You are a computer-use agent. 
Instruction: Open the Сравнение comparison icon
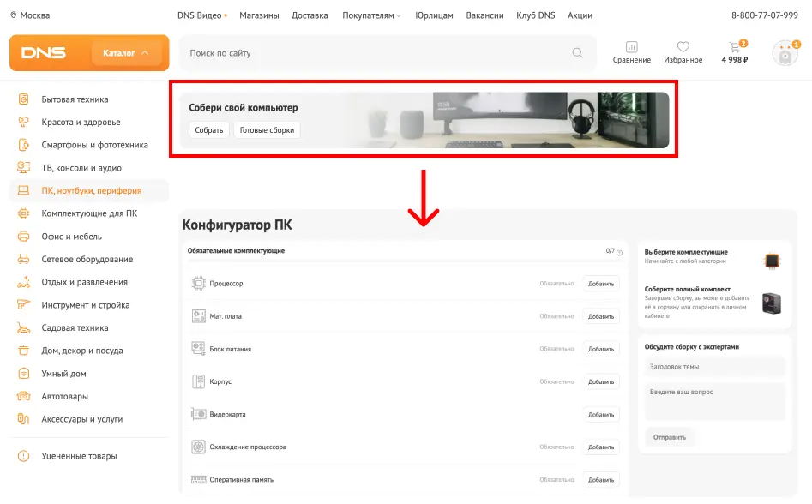[631, 48]
